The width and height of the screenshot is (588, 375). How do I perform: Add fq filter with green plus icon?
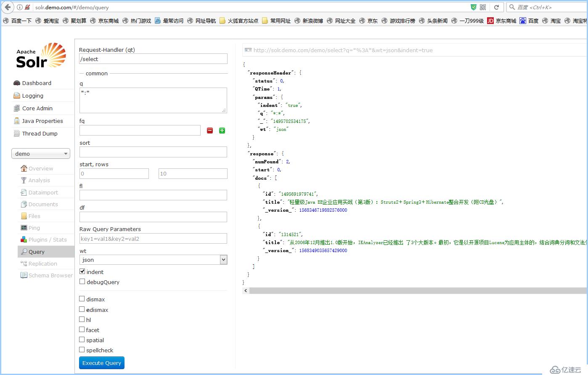pyautogui.click(x=222, y=130)
